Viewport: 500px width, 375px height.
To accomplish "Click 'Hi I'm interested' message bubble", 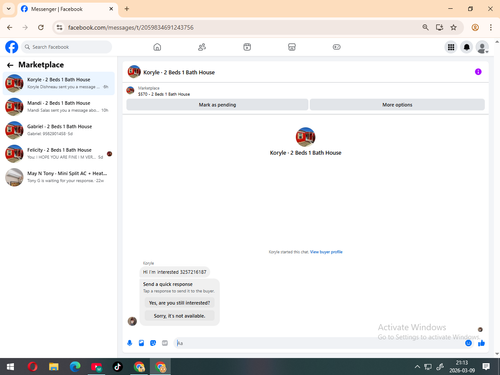I will click(x=175, y=272).
